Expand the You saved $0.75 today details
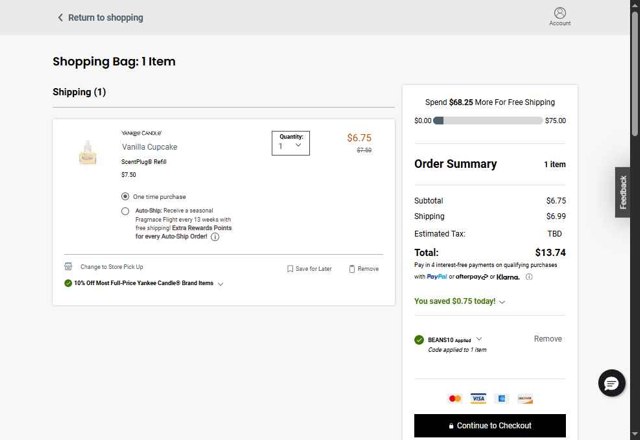The width and height of the screenshot is (640, 440). pyautogui.click(x=502, y=302)
